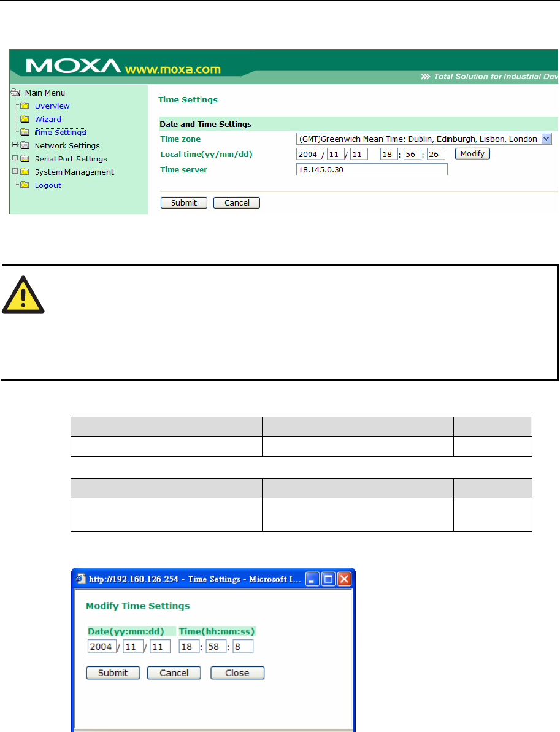Click the Date(yy:mm:dd) label in popup
This screenshot has height=732, width=560.
pyautogui.click(x=126, y=631)
